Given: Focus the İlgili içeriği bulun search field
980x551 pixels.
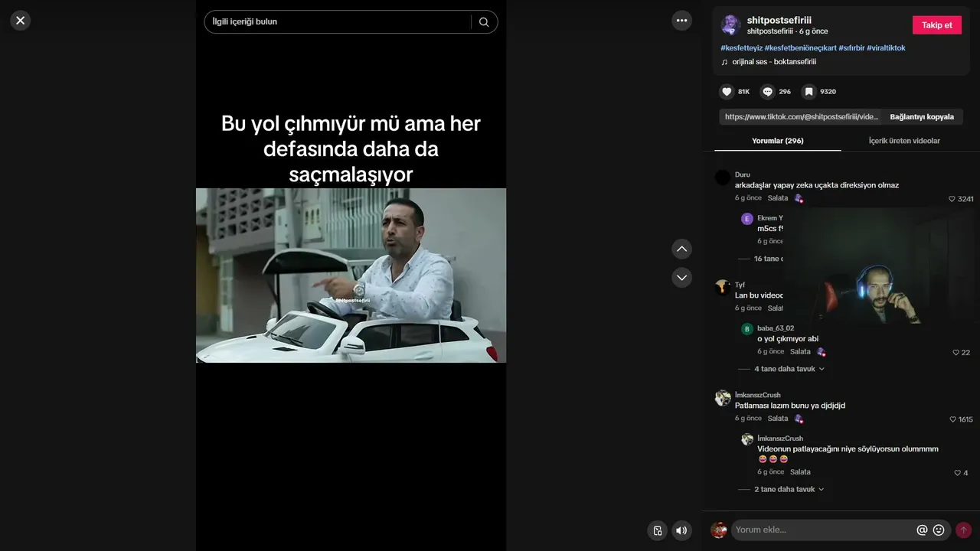Looking at the screenshot, I should point(338,22).
